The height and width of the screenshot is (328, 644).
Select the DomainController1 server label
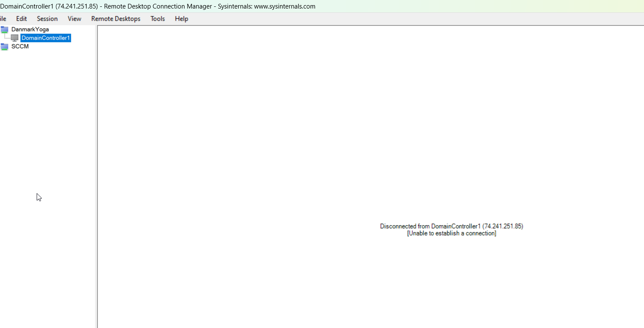click(46, 38)
